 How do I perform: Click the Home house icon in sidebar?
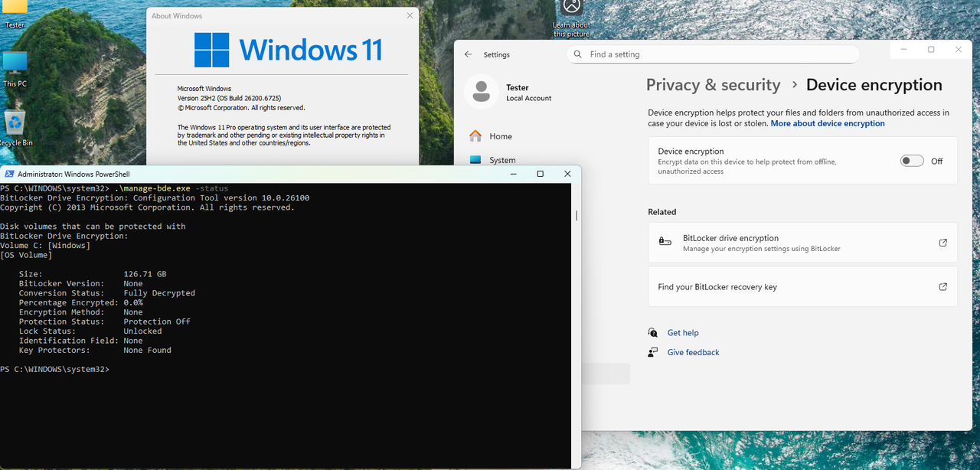pos(475,136)
